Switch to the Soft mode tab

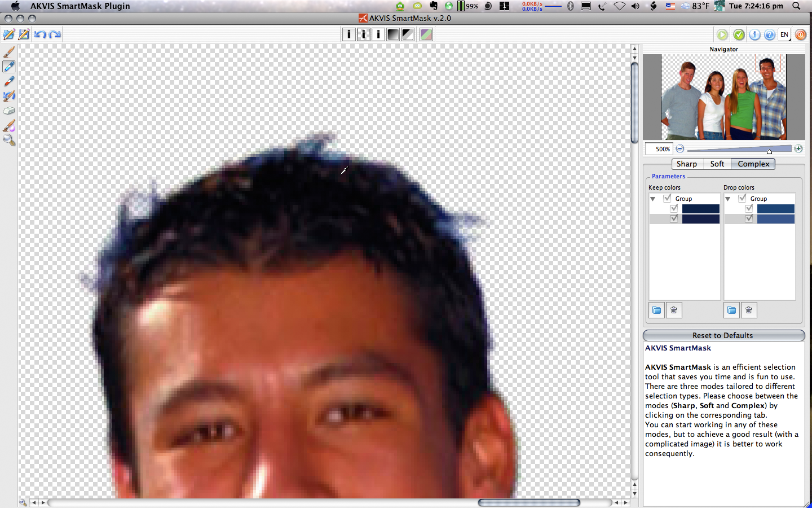(717, 164)
